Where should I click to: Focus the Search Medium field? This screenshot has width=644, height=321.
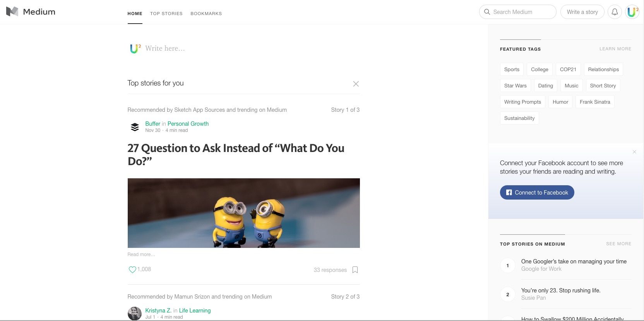click(x=517, y=12)
